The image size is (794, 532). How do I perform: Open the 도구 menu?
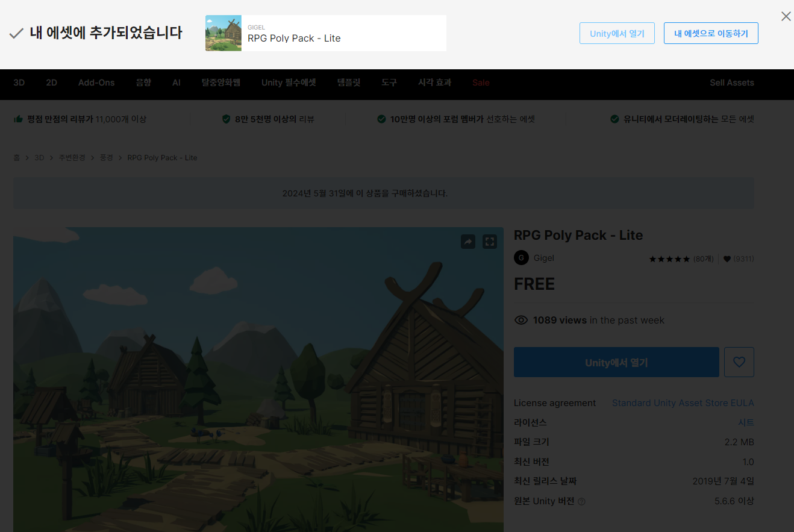click(x=389, y=83)
